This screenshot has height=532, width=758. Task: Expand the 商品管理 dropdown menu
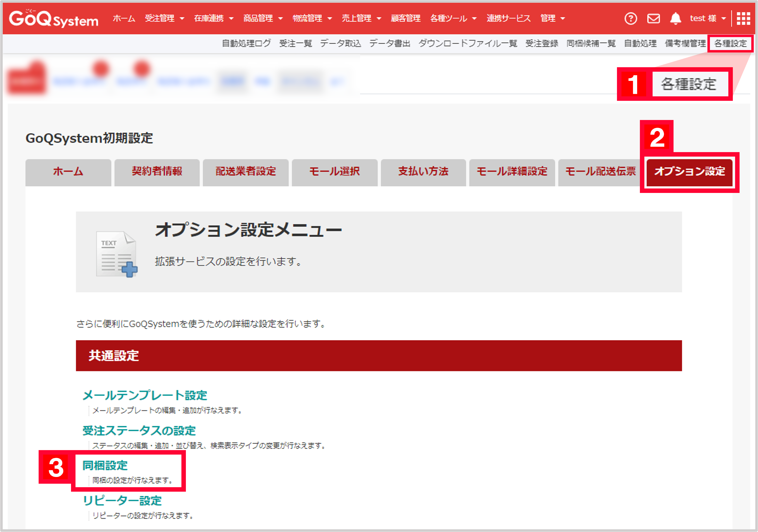(263, 18)
